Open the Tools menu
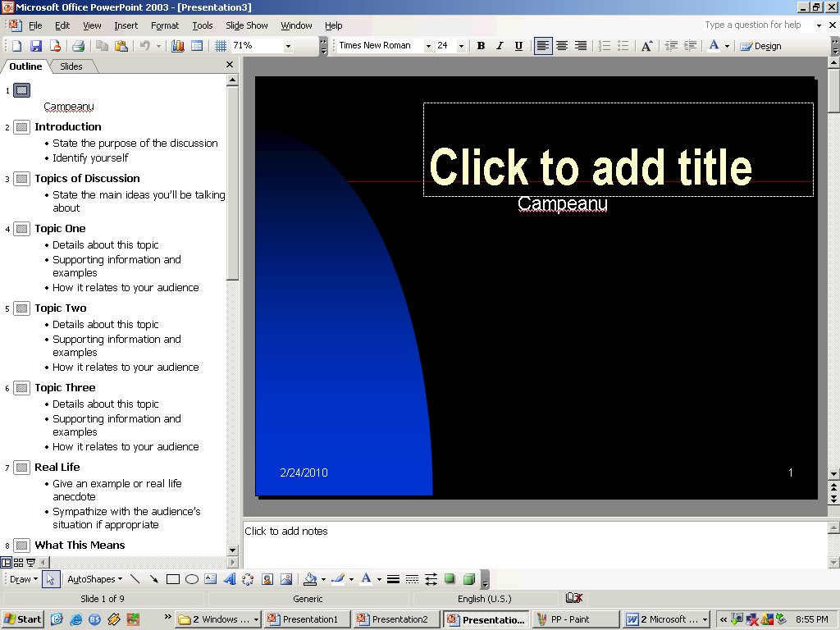 point(203,25)
